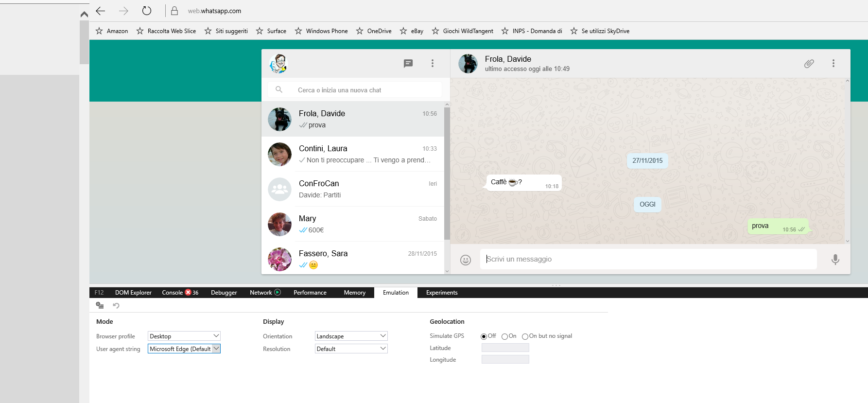The height and width of the screenshot is (403, 868).
Task: Click the browser back arrow
Action: point(101,11)
